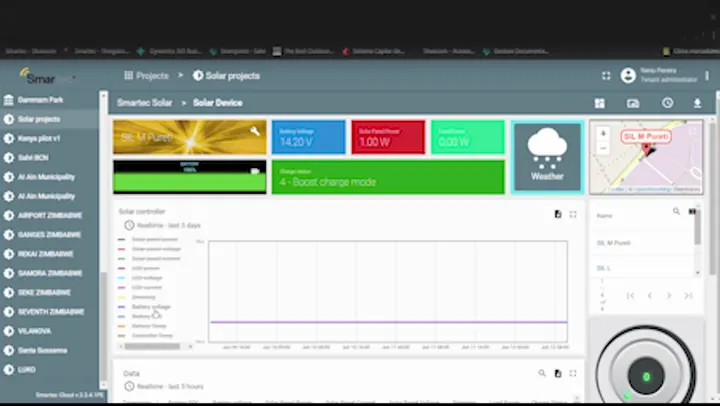720x406 pixels.
Task: Toggle fullscreen icon in top header
Action: tap(606, 76)
